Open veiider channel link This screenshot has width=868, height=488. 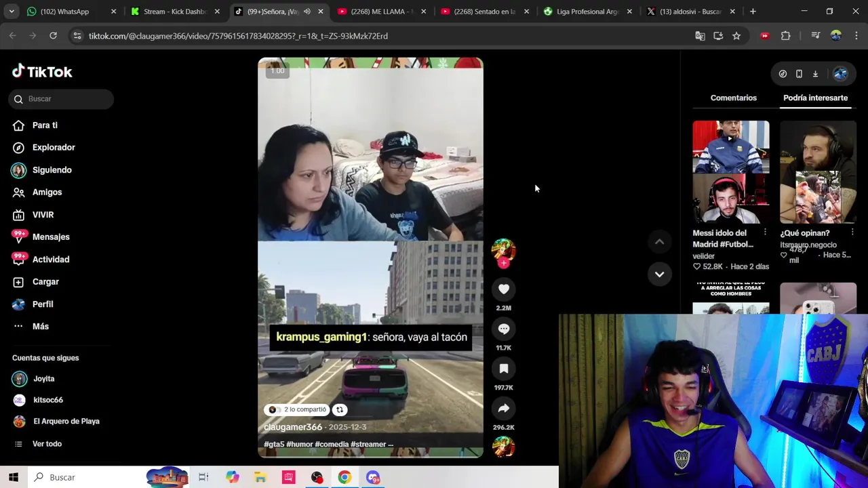(703, 256)
